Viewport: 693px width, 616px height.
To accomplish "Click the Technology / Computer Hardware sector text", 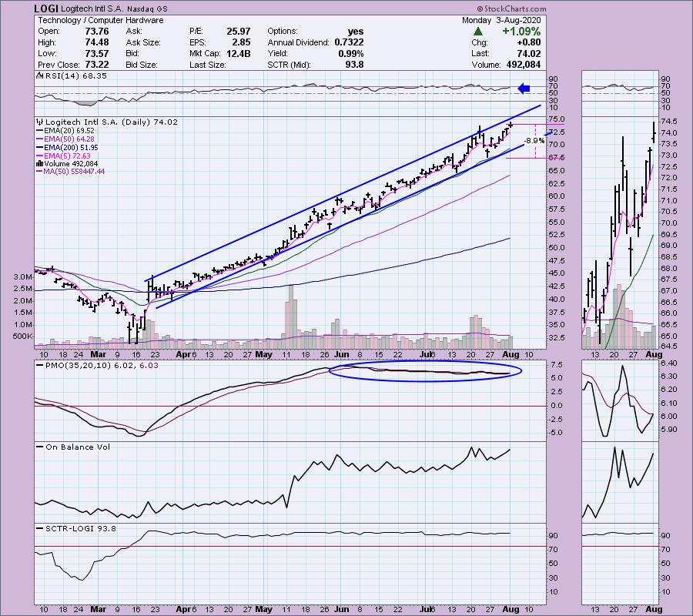I will [x=101, y=20].
